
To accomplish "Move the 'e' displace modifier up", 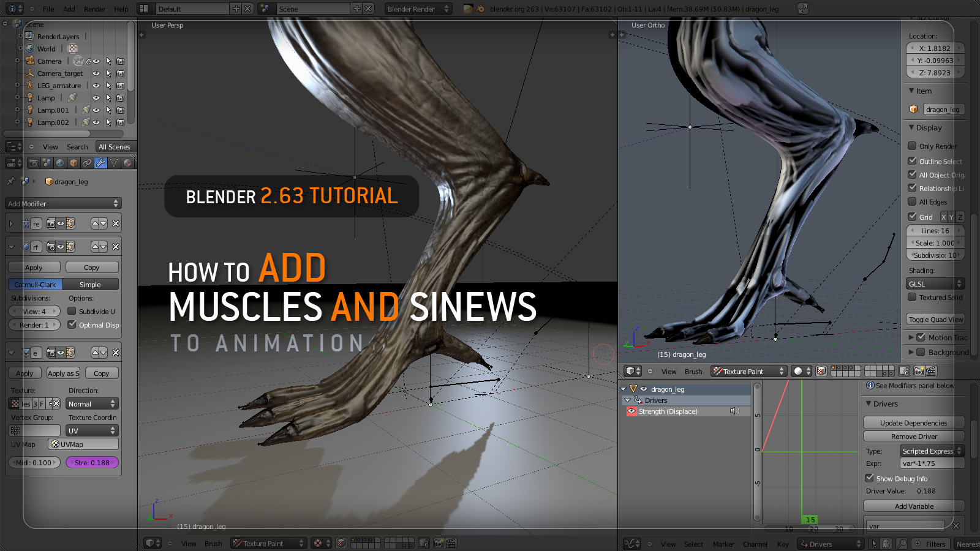I will pos(95,353).
